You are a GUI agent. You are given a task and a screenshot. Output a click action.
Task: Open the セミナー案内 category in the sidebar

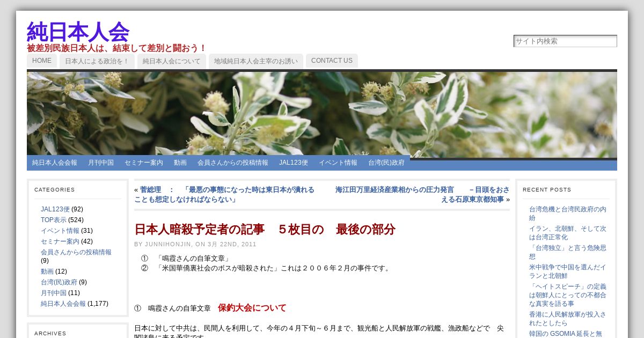[x=60, y=241]
